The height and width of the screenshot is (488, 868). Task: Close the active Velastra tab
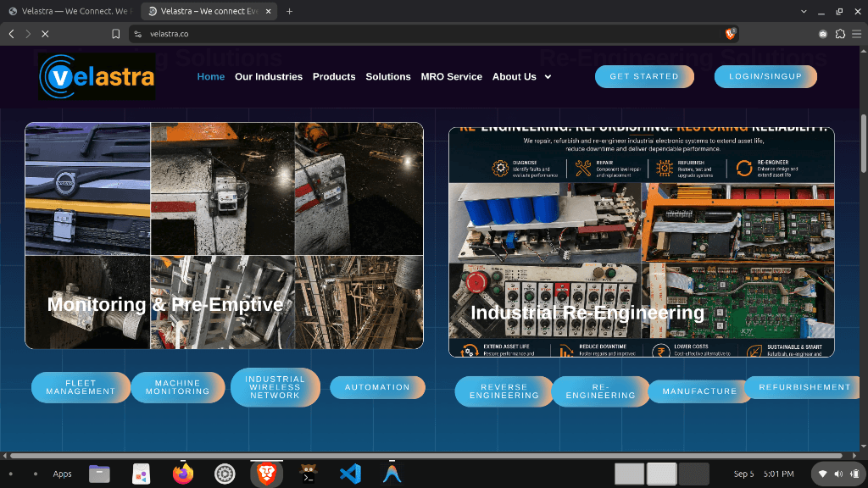click(269, 11)
